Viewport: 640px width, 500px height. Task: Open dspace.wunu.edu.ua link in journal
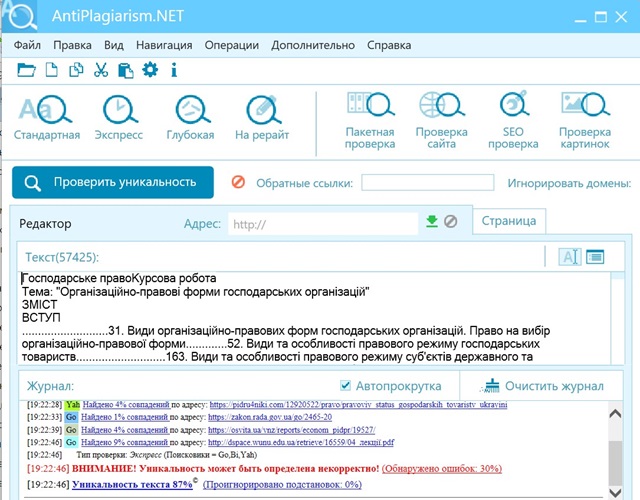301,442
